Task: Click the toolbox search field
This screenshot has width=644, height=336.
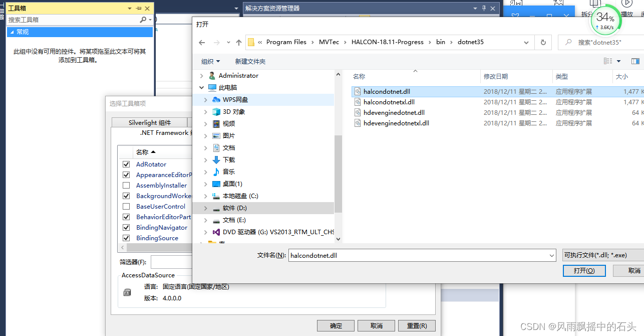Action: point(73,20)
